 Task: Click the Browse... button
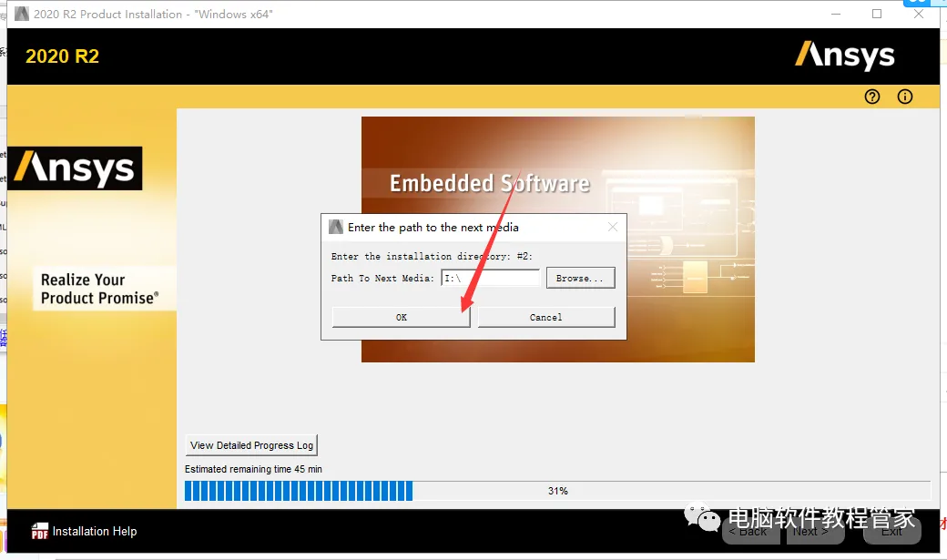580,278
